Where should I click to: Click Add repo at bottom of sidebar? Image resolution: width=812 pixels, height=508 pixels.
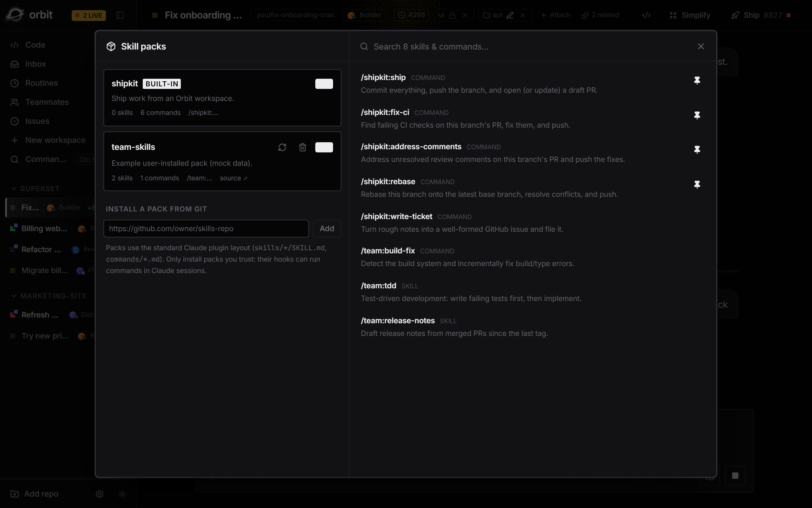pos(34,494)
